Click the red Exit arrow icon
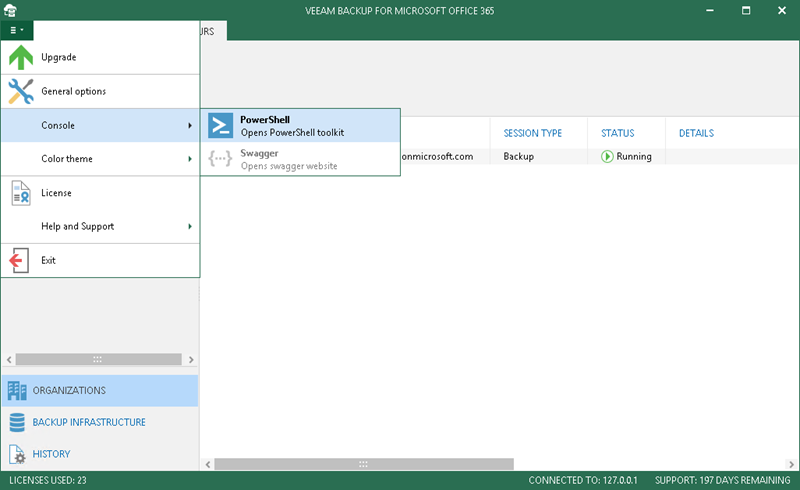Viewport: 800px width, 490px height. [x=19, y=260]
